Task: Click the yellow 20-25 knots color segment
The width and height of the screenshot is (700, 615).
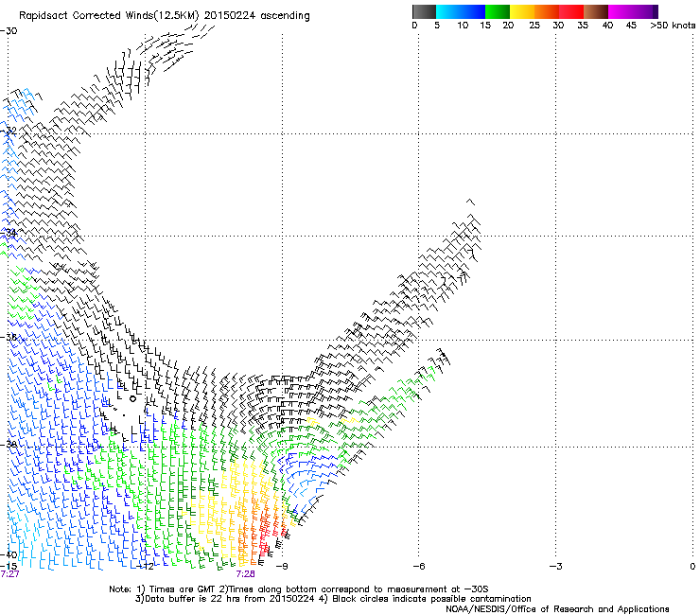Action: (522, 11)
